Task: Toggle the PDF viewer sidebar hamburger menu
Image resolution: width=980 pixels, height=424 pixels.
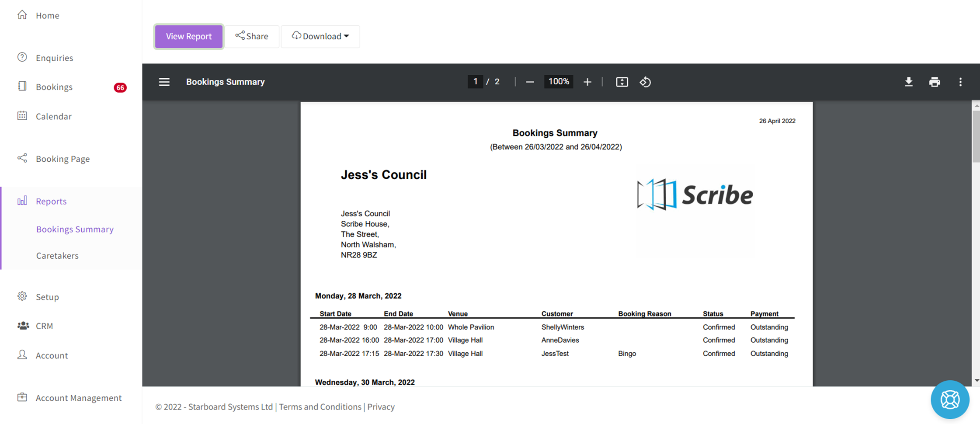Action: pyautogui.click(x=164, y=82)
